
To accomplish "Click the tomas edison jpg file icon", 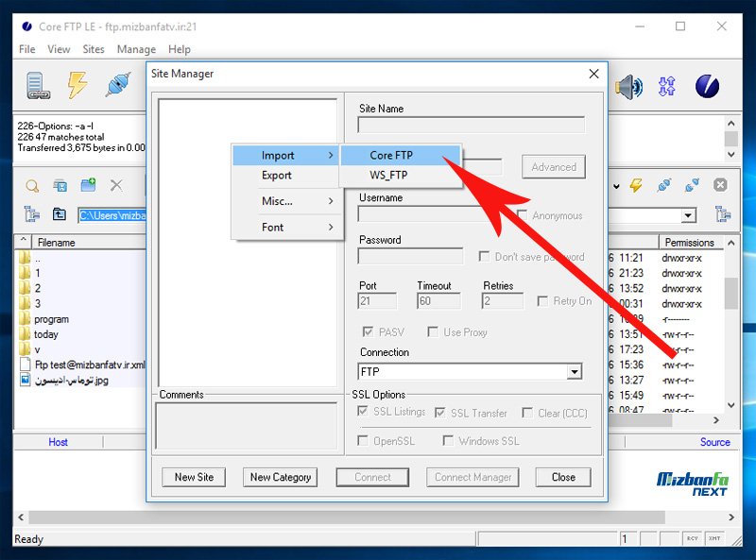I will pyautogui.click(x=26, y=380).
